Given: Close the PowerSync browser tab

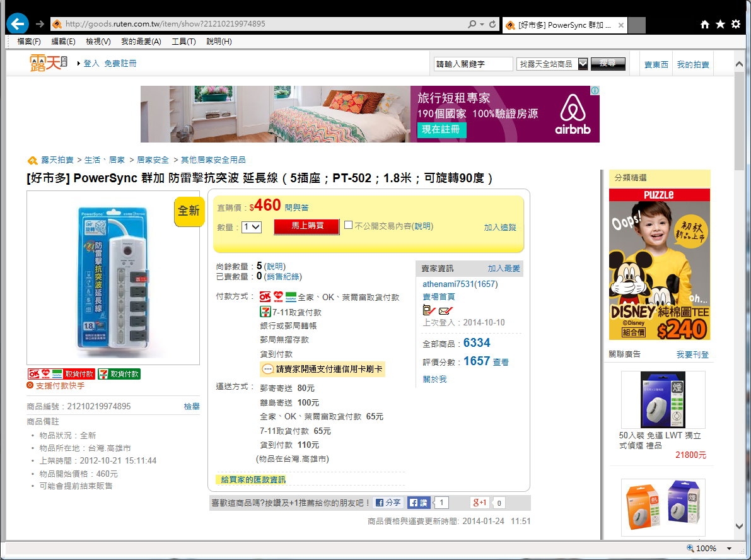Looking at the screenshot, I should (620, 25).
